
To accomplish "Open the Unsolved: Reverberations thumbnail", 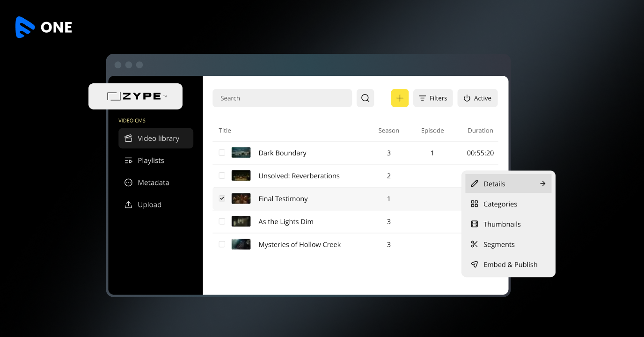I will [x=241, y=176].
